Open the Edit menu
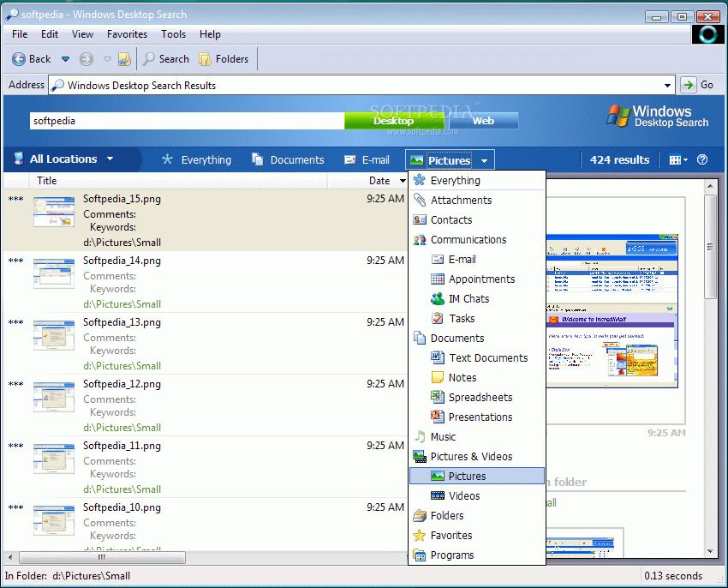 tap(50, 34)
